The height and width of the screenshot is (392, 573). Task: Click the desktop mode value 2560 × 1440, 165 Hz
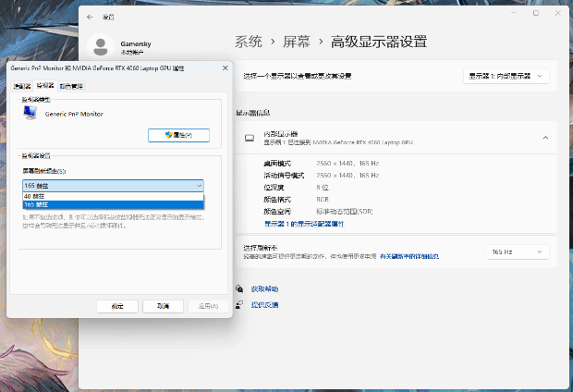tap(347, 163)
